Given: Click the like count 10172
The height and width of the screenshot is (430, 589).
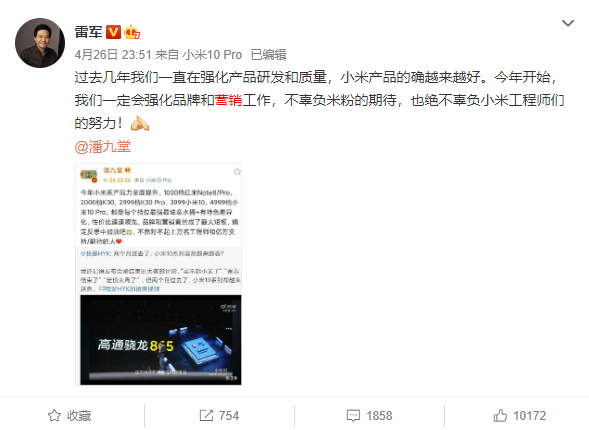Looking at the screenshot, I should coord(530,416).
